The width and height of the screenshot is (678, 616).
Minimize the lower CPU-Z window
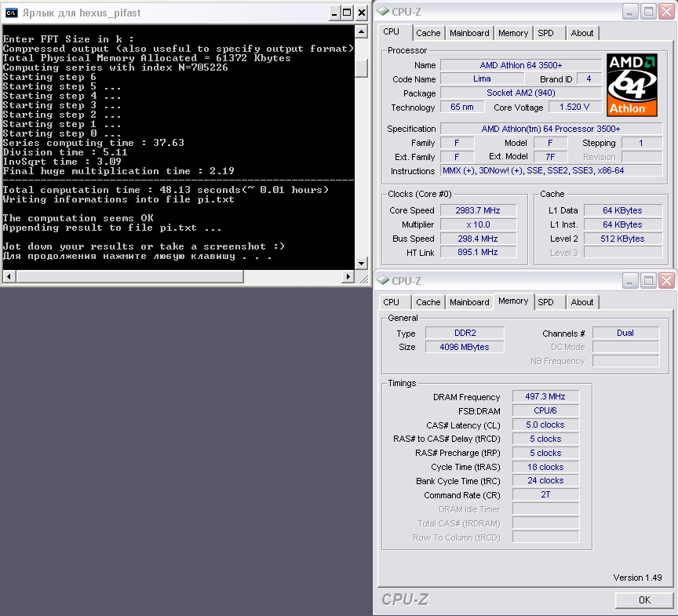click(629, 281)
